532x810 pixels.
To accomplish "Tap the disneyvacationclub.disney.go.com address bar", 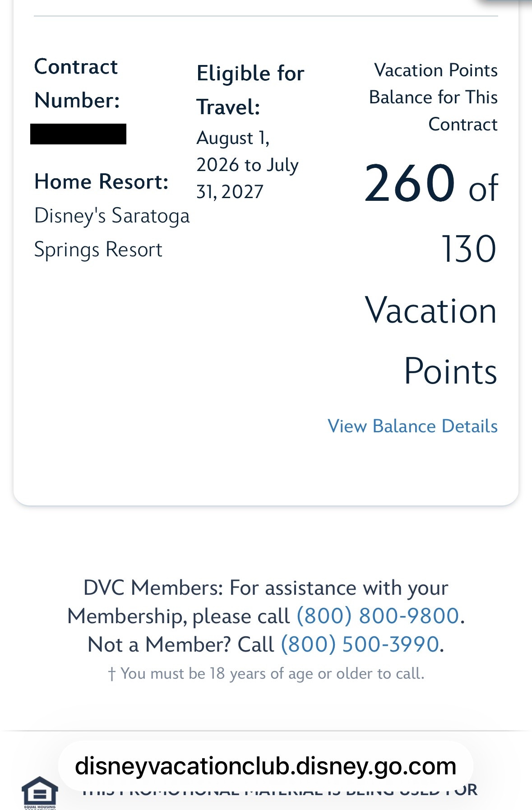I will (265, 766).
